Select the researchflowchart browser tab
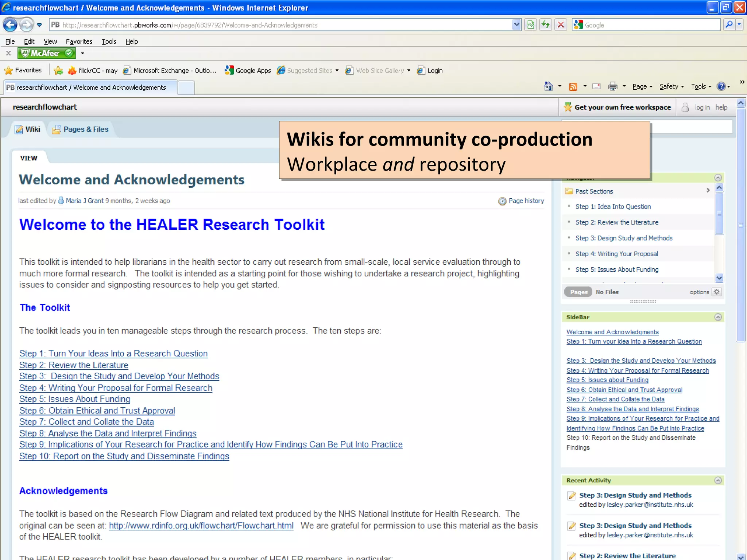Viewport: 747px width, 560px height. [x=90, y=87]
